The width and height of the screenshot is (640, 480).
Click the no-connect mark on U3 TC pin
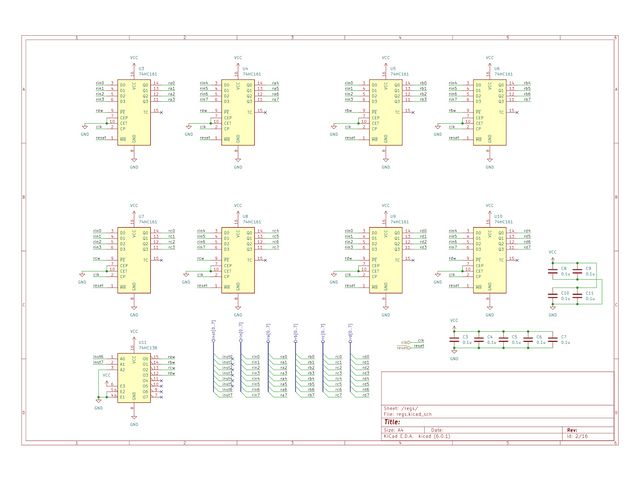click(x=162, y=111)
